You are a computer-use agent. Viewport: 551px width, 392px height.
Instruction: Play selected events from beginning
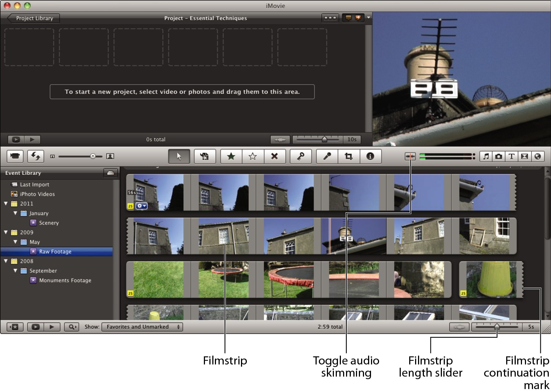52,327
